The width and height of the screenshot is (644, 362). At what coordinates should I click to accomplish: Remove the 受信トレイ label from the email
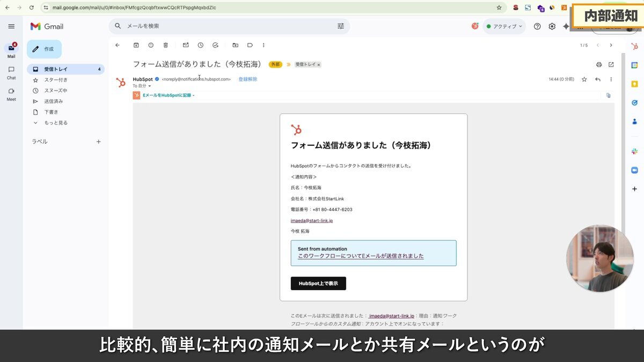pyautogui.click(x=318, y=64)
